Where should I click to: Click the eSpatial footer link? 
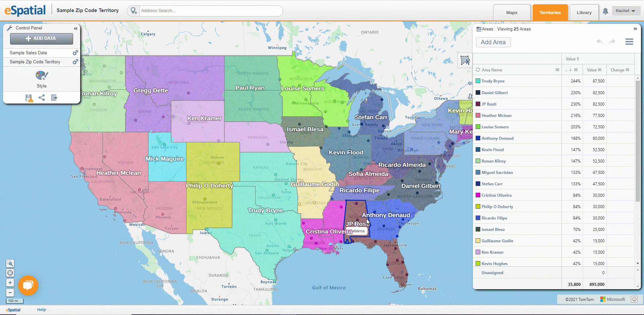pyautogui.click(x=13, y=310)
